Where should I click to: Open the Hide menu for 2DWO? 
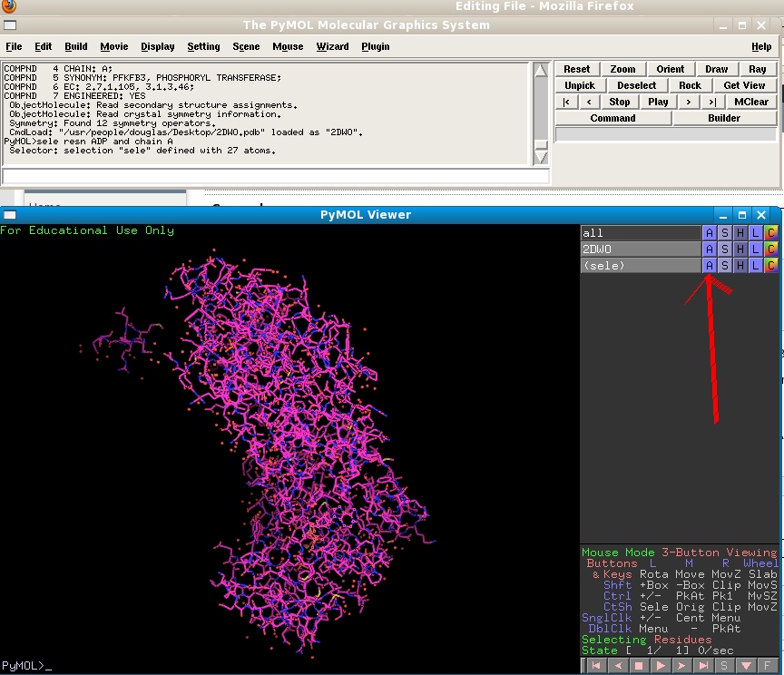click(x=740, y=249)
